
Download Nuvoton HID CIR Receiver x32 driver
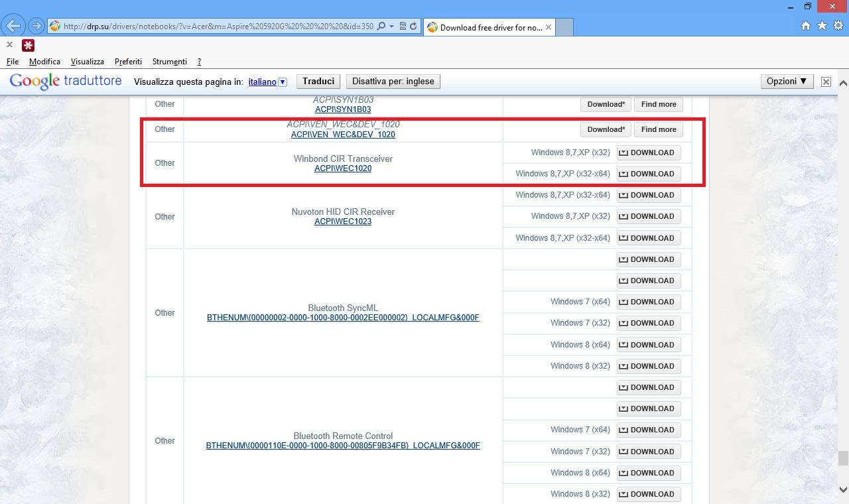(x=648, y=216)
